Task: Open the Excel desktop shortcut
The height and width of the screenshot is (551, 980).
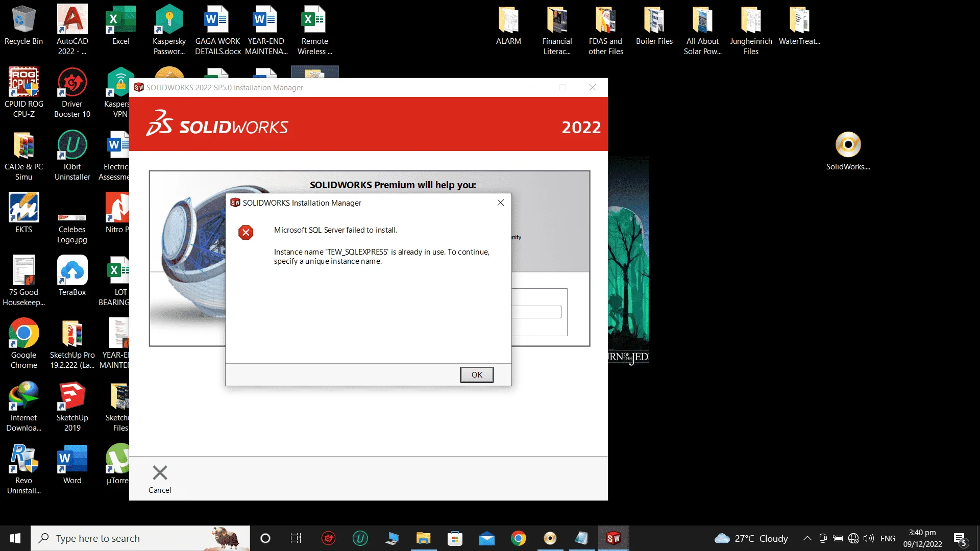Action: point(120,26)
